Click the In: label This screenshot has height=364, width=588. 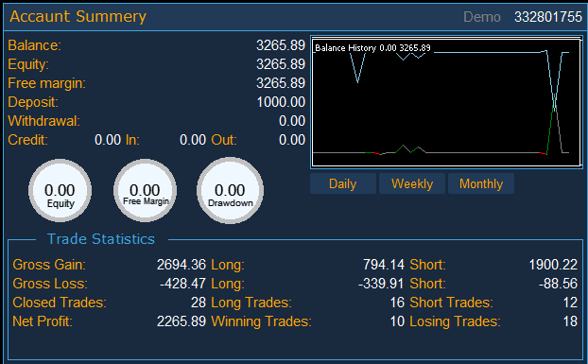tap(132, 140)
